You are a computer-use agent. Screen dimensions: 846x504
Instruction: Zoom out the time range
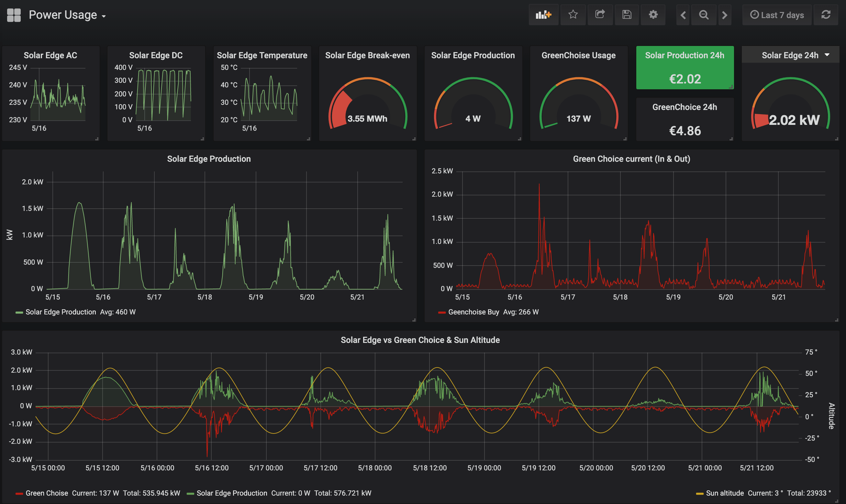coord(704,15)
